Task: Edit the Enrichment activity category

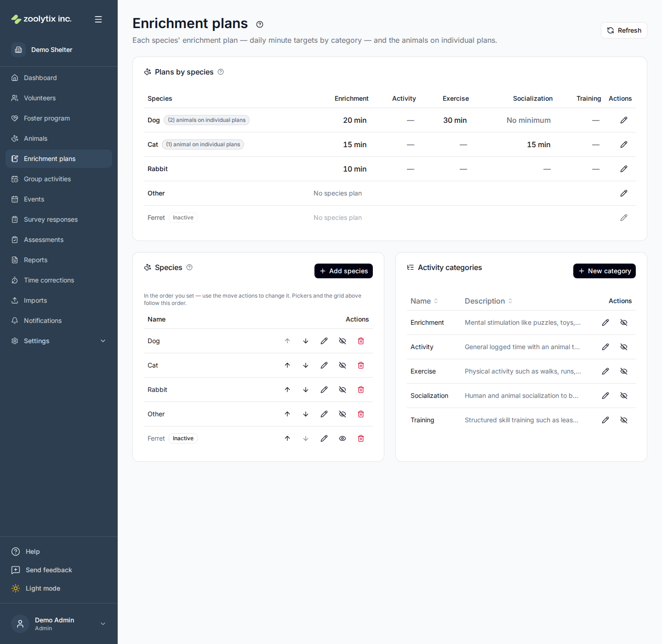Action: pos(605,322)
